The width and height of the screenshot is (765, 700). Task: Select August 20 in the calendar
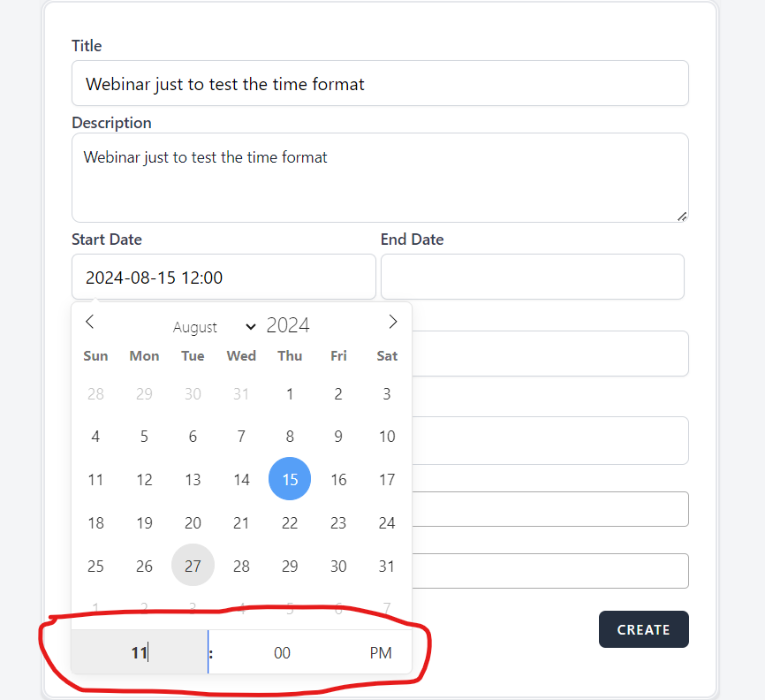(x=193, y=522)
